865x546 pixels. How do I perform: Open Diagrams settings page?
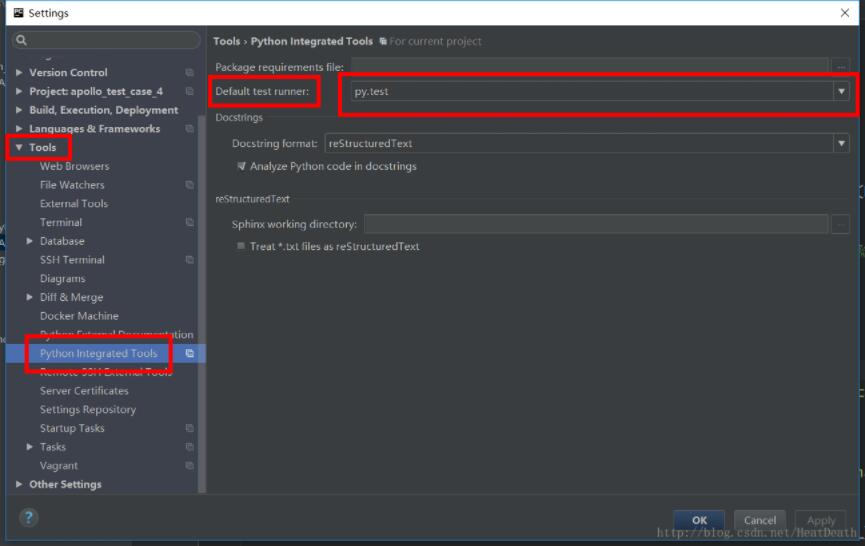[x=62, y=279]
